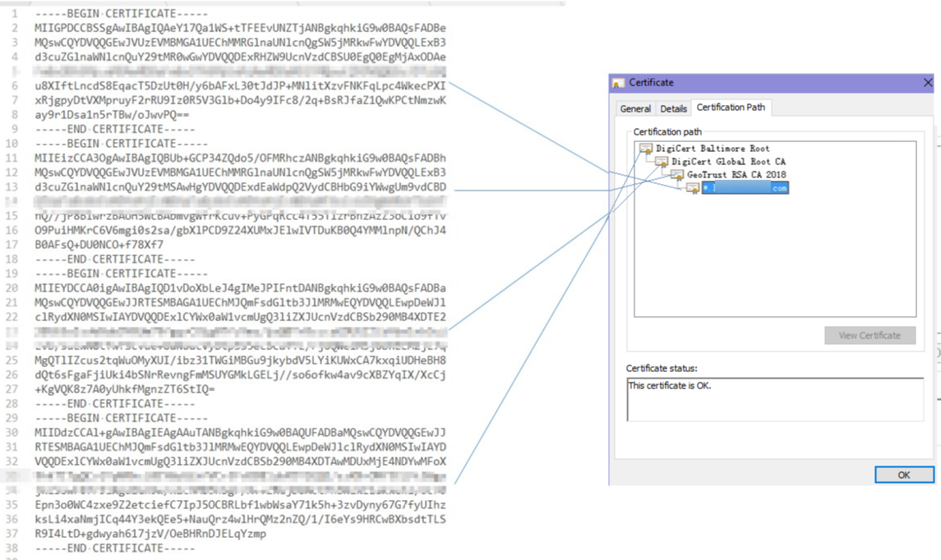Select the Certification Path tab

(x=731, y=108)
